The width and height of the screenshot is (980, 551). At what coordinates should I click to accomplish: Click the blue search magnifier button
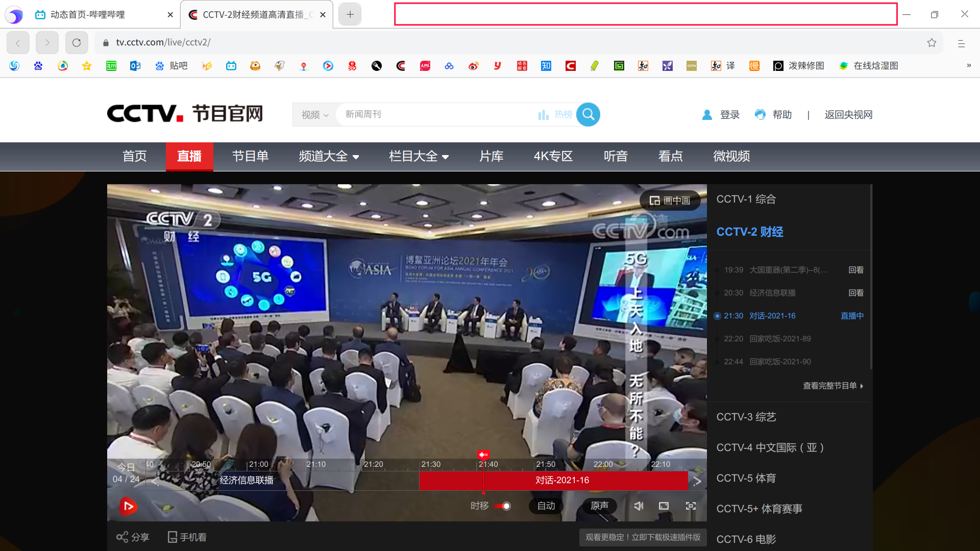(588, 114)
